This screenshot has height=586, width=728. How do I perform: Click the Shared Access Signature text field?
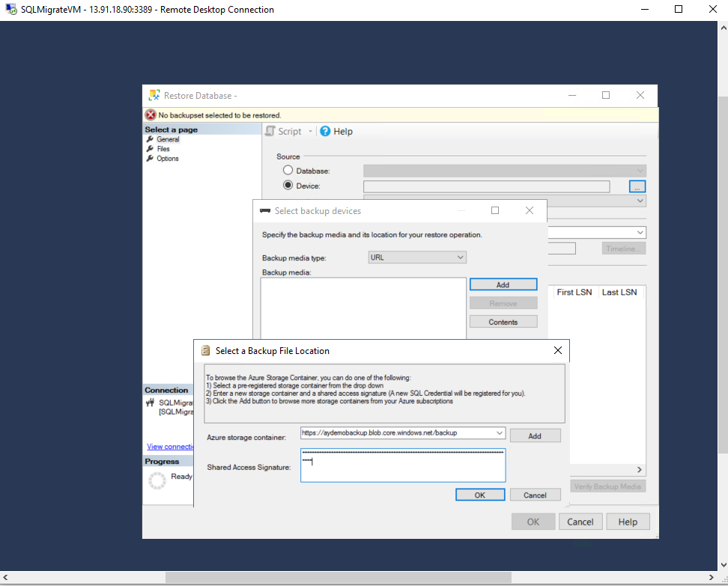403,466
